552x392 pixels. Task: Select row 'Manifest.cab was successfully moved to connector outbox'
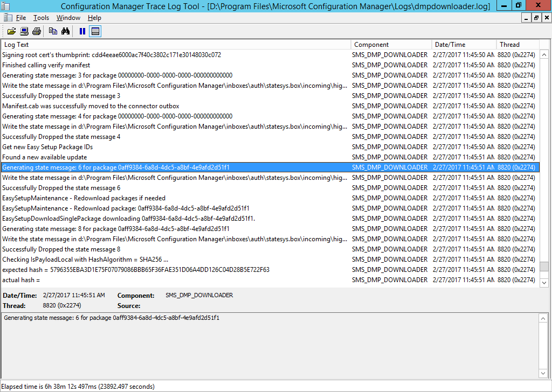click(x=270, y=106)
